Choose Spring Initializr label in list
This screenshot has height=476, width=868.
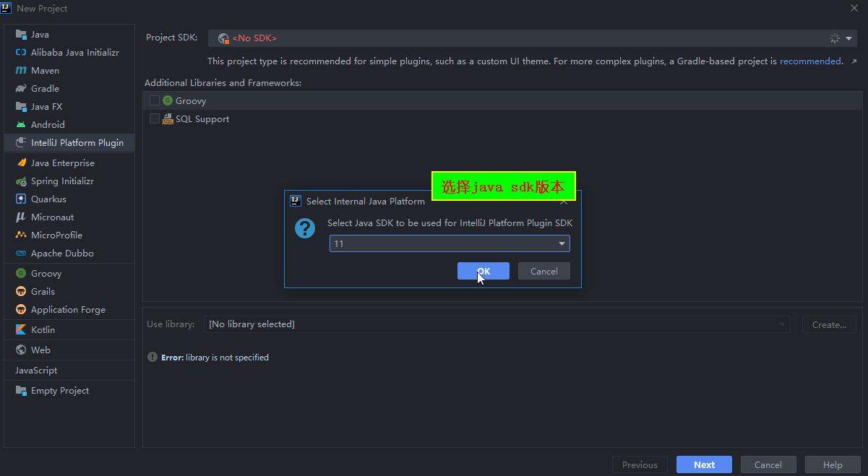(62, 181)
